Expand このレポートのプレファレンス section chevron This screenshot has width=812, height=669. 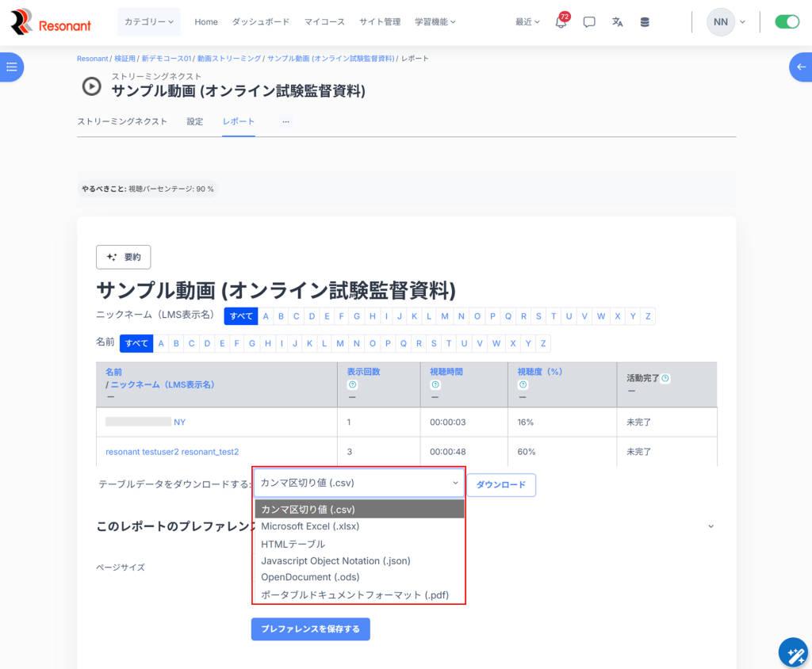tap(710, 526)
